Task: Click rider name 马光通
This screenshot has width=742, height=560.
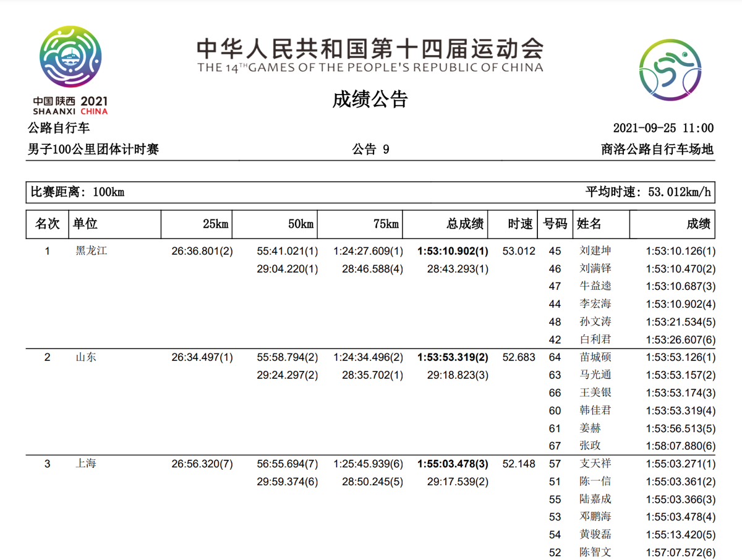Action: click(596, 375)
